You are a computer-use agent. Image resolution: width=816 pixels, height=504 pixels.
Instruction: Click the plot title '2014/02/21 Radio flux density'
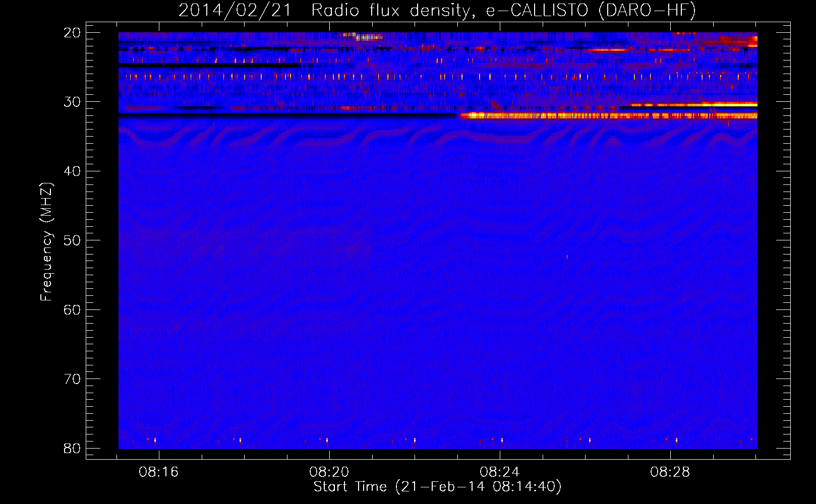coord(437,11)
